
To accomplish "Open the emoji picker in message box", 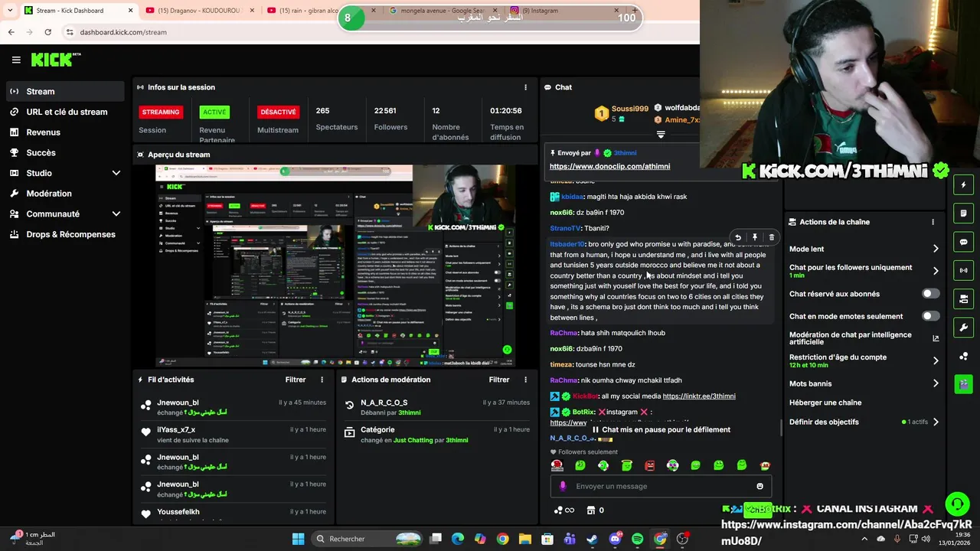I will click(x=759, y=486).
